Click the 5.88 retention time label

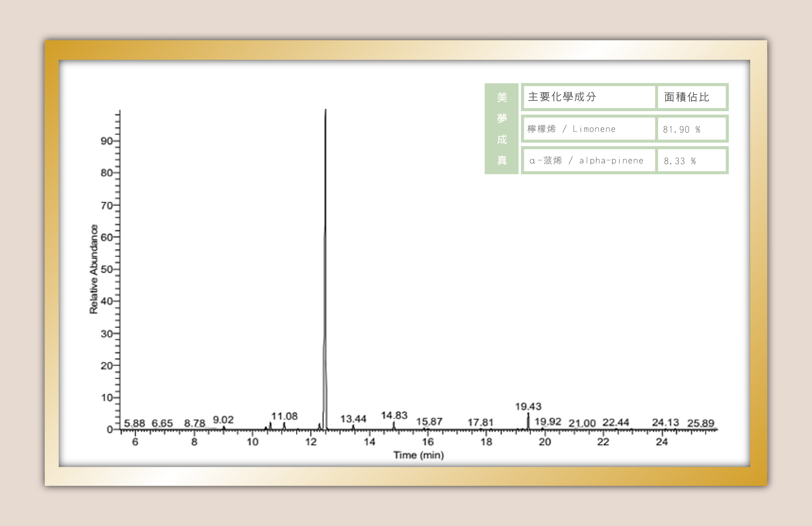pyautogui.click(x=134, y=423)
